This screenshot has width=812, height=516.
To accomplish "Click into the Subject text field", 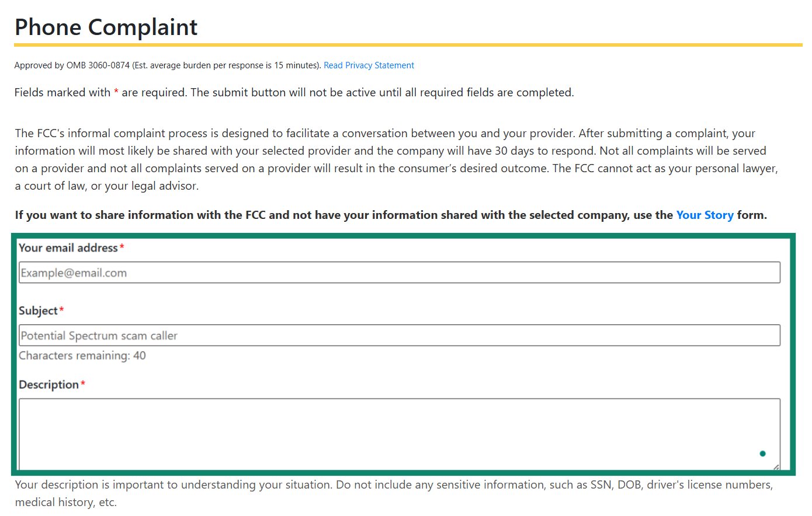I will pos(399,336).
